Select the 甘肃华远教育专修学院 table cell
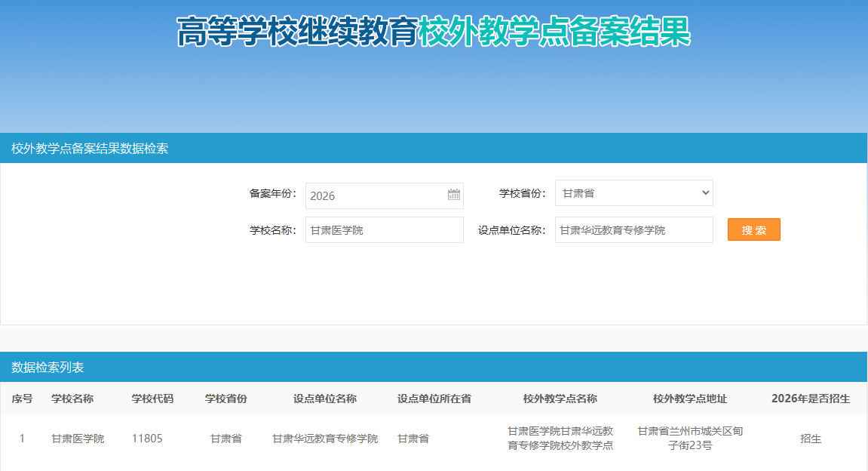Screen dimensions: 868x471 pyautogui.click(x=325, y=439)
